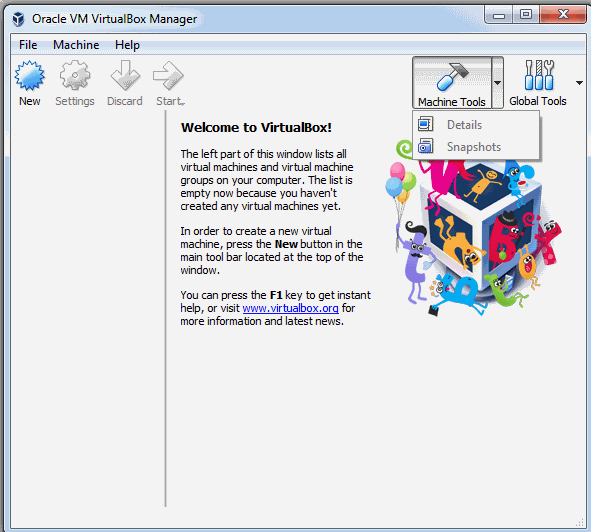The image size is (591, 532).
Task: Click the Discard arrow icon
Action: coord(125,75)
